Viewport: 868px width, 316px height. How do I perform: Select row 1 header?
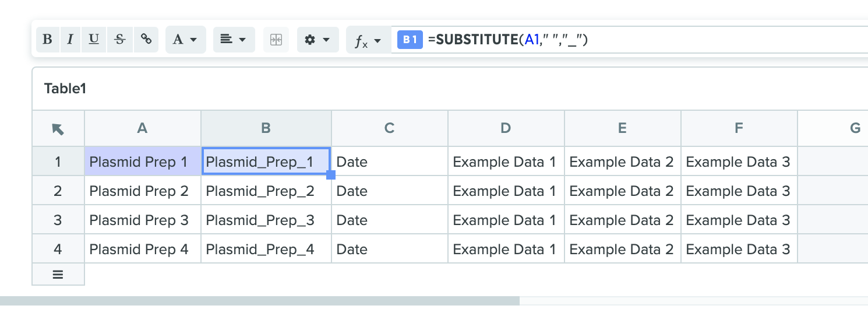point(58,161)
